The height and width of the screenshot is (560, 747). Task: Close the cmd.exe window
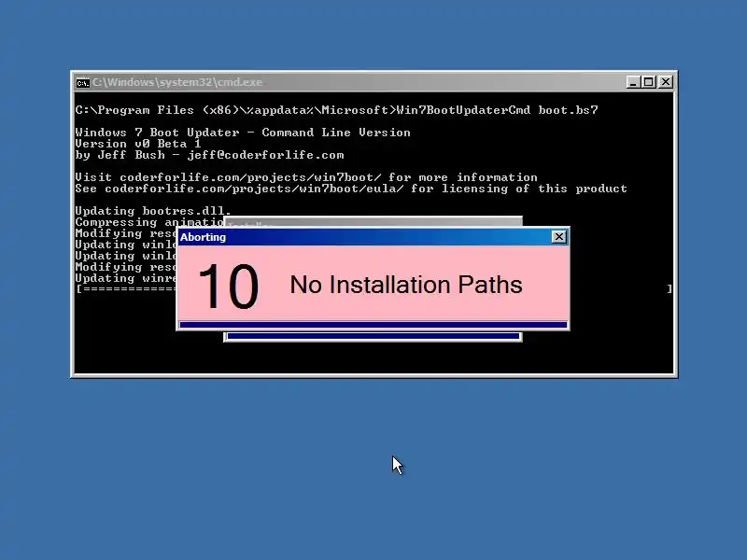pos(666,82)
